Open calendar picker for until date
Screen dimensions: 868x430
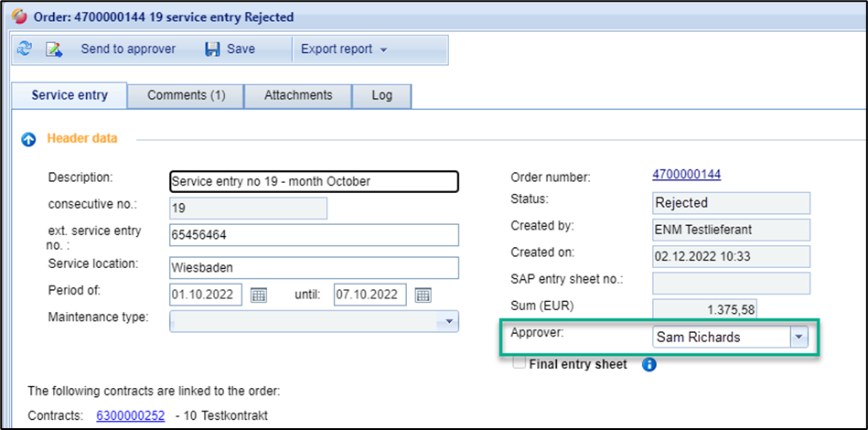click(423, 295)
